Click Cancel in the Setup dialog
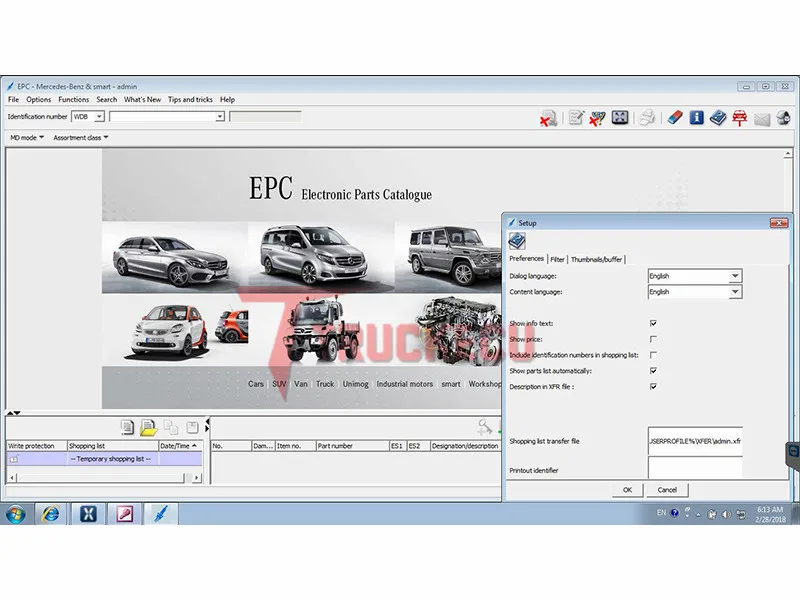Image resolution: width=800 pixels, height=600 pixels. 667,490
